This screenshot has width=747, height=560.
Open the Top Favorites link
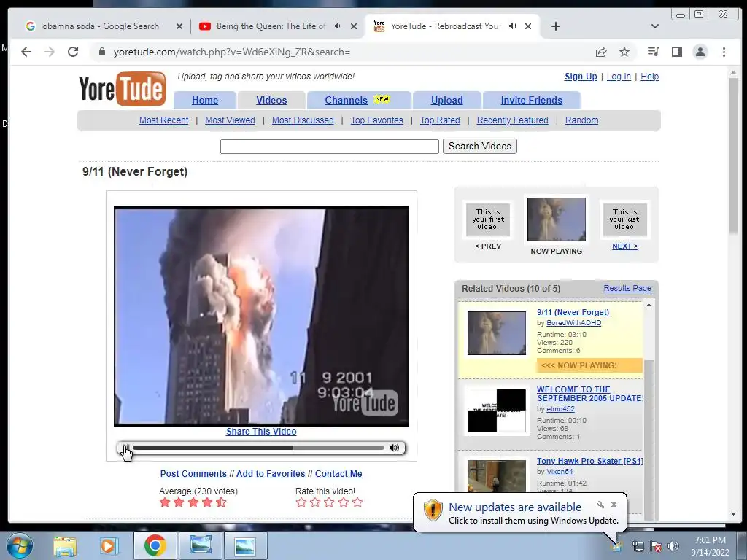(377, 120)
